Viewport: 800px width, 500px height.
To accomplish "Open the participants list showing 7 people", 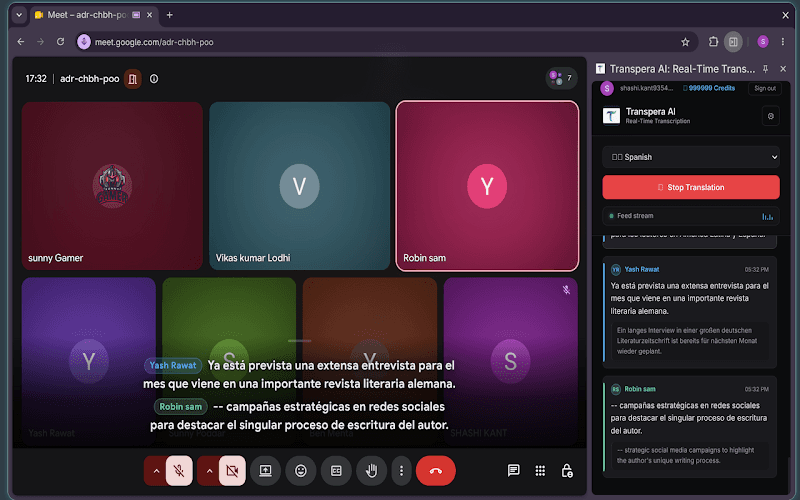I will pos(561,78).
